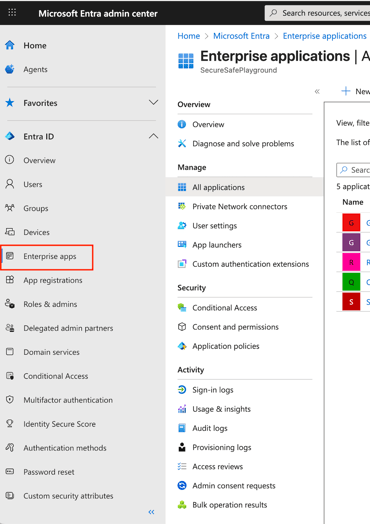Screen dimensions: 370x524
Task: Click the Groups icon in sidebar
Action: (x=10, y=208)
